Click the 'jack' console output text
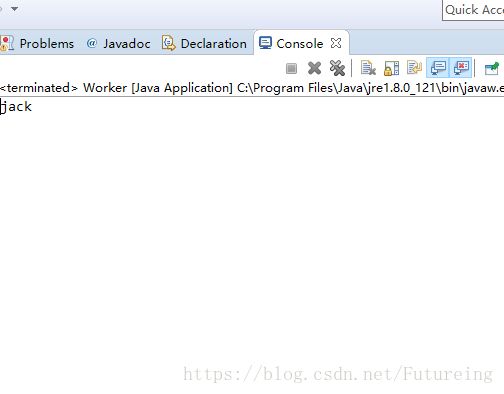Image resolution: width=504 pixels, height=394 pixels. click(17, 107)
